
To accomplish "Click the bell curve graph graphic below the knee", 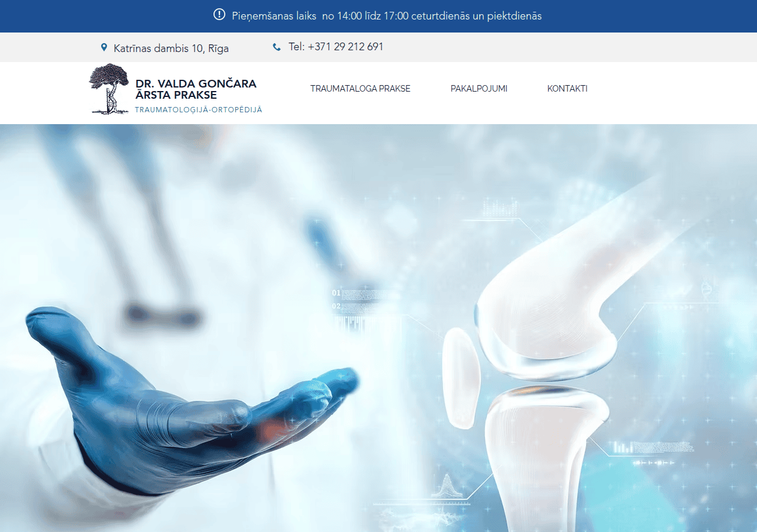I will coord(446,486).
